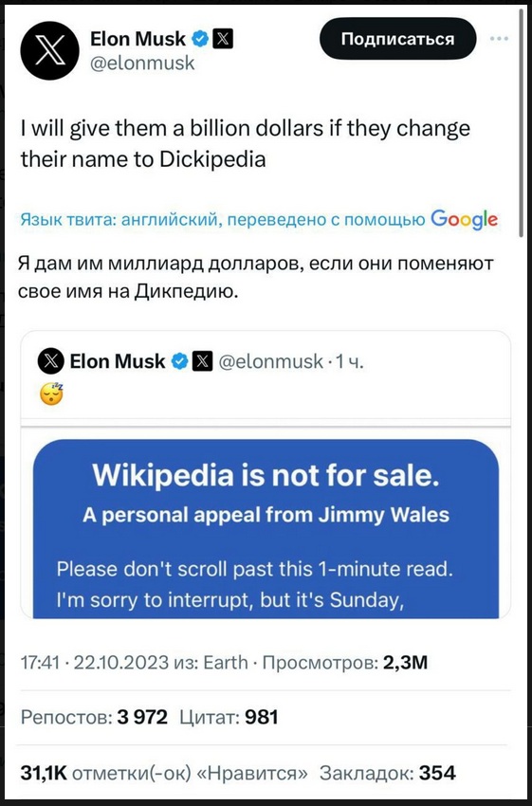Open the Elon Musk display name

(138, 39)
